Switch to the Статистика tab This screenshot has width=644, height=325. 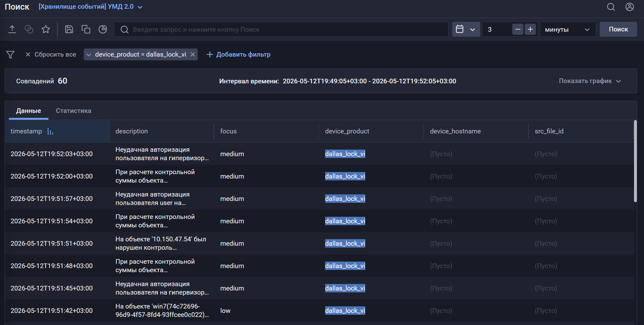[73, 111]
